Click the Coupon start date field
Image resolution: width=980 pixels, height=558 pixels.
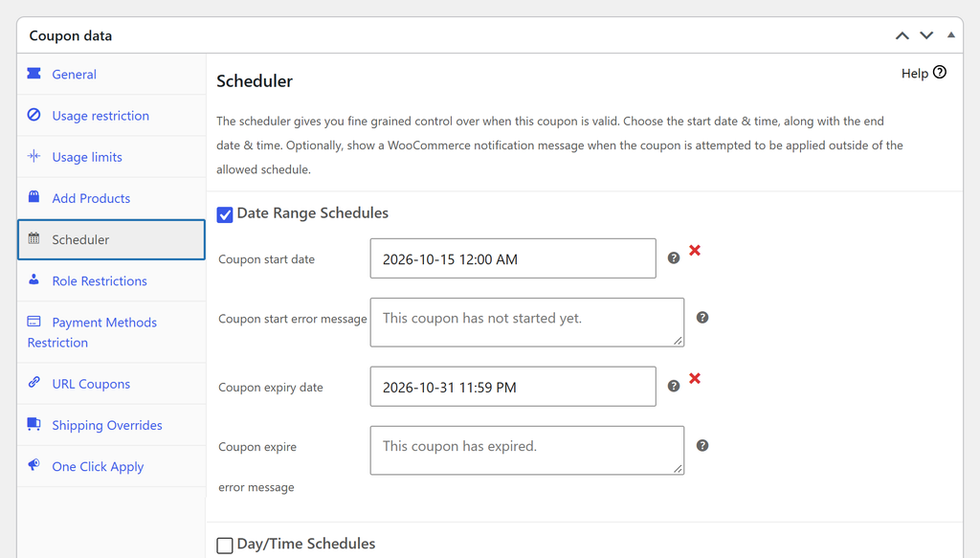click(513, 258)
